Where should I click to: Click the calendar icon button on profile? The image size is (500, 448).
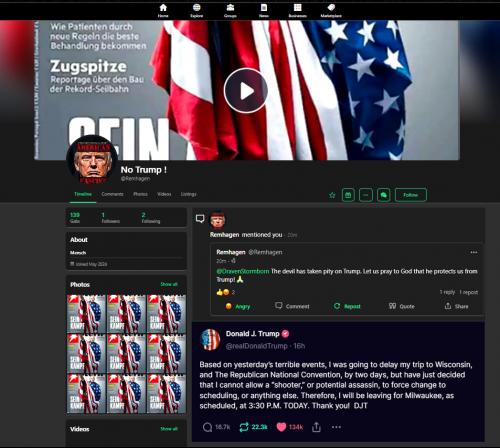point(348,195)
